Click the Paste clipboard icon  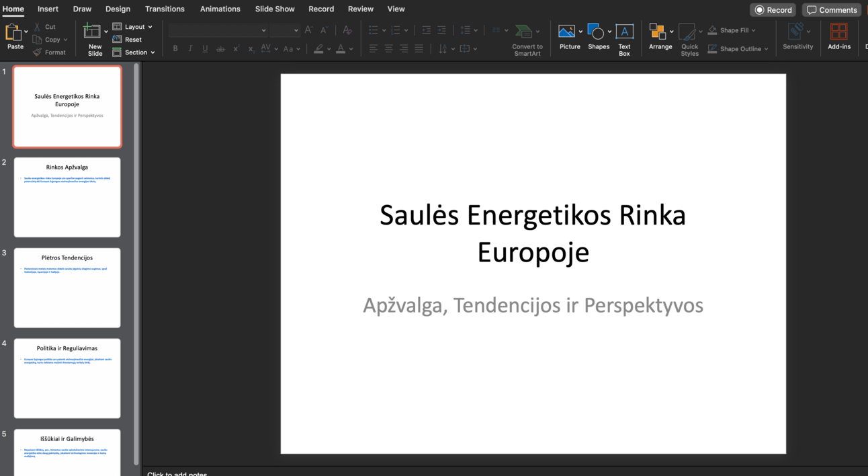pyautogui.click(x=13, y=32)
